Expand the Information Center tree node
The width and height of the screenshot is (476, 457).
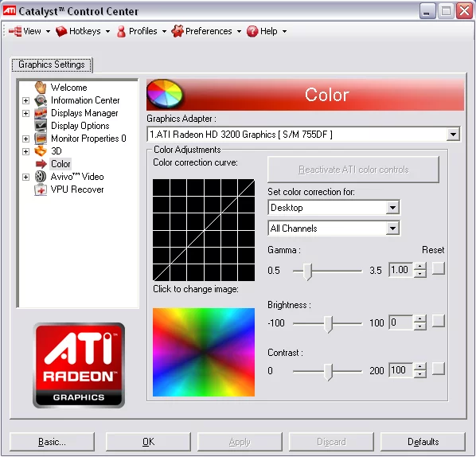[x=25, y=100]
